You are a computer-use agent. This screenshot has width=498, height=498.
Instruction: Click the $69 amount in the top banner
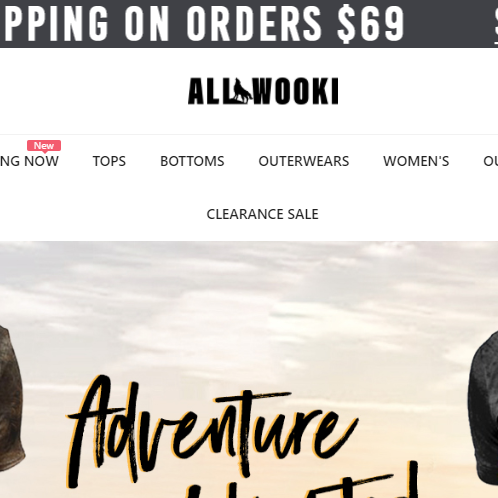[x=371, y=24]
